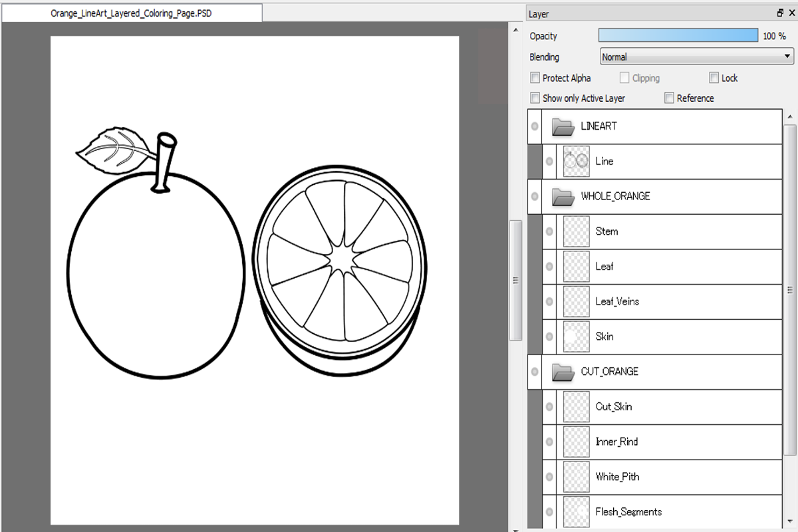Click the CUT_ORANGE folder icon
This screenshot has width=798, height=532.
(x=563, y=372)
